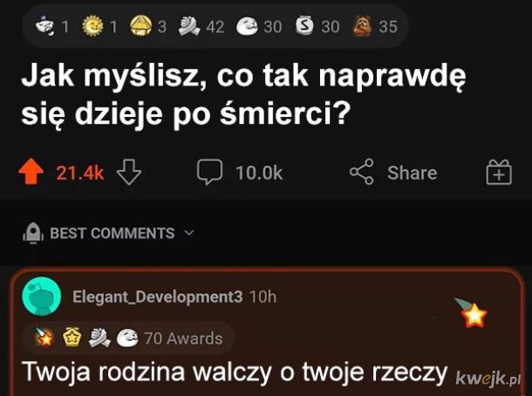Screen dimensions: 532x396
Task: Open the BEST COMMENTS sort dropdown
Action: (108, 233)
